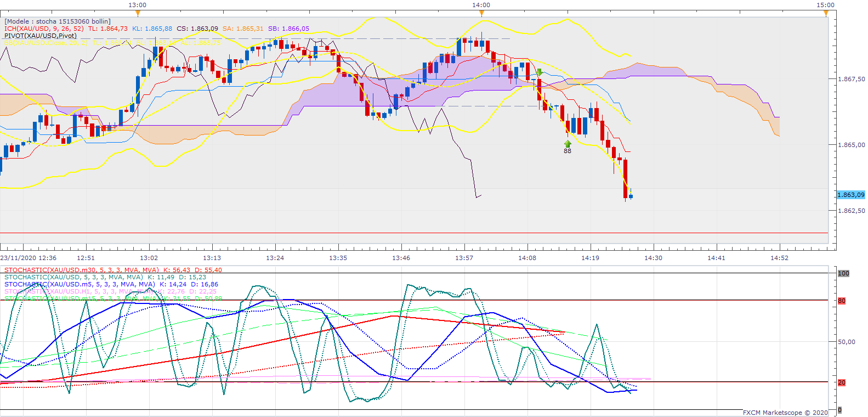The width and height of the screenshot is (868, 417).
Task: Click the 15:00 hour label at top
Action: point(825,5)
